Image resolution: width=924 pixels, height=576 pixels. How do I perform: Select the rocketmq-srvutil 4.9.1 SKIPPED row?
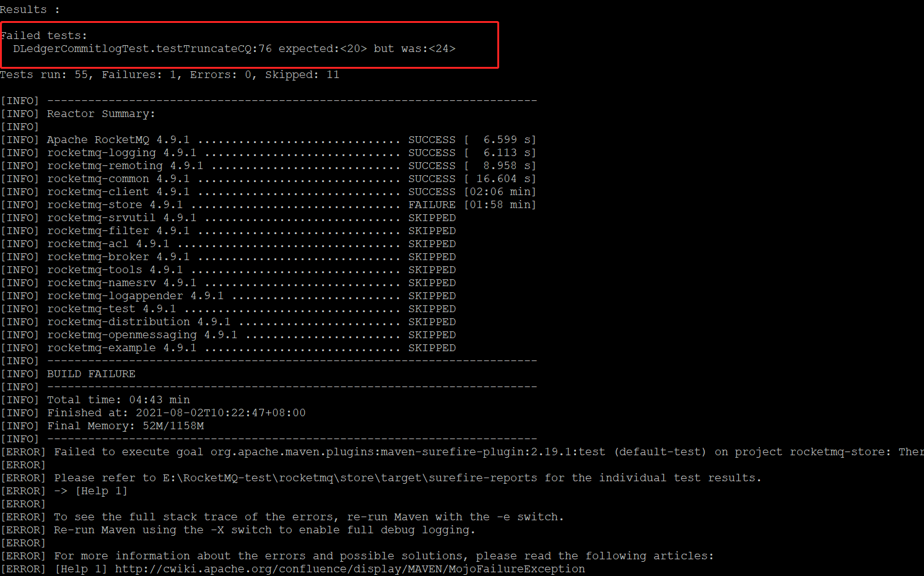228,218
